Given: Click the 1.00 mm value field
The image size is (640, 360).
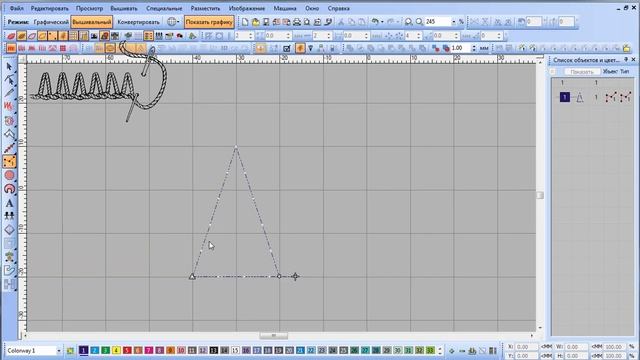Looking at the screenshot, I should (x=461, y=48).
